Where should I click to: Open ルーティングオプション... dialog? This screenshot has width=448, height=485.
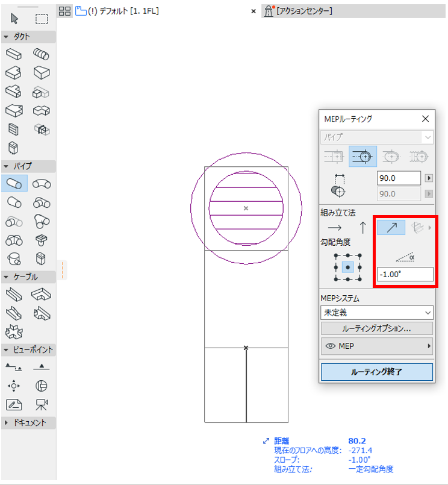(377, 328)
